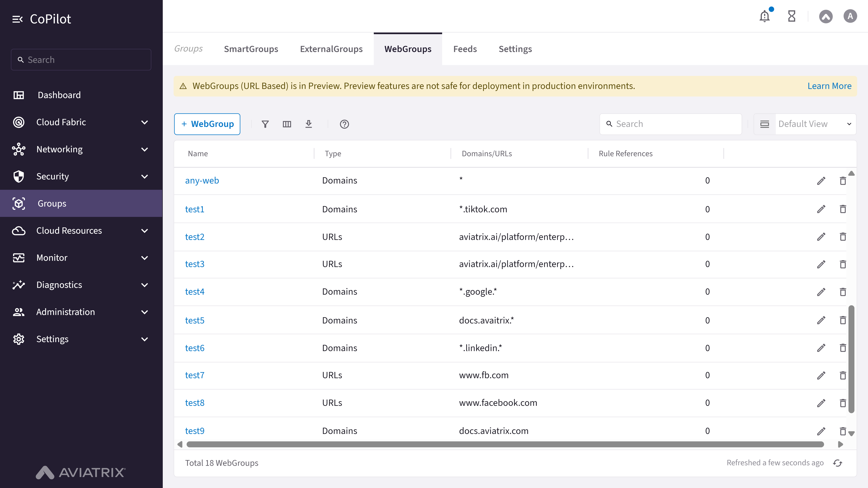Collapse the CoPilot sidebar menu
Image resolution: width=868 pixels, height=488 pixels.
[17, 19]
